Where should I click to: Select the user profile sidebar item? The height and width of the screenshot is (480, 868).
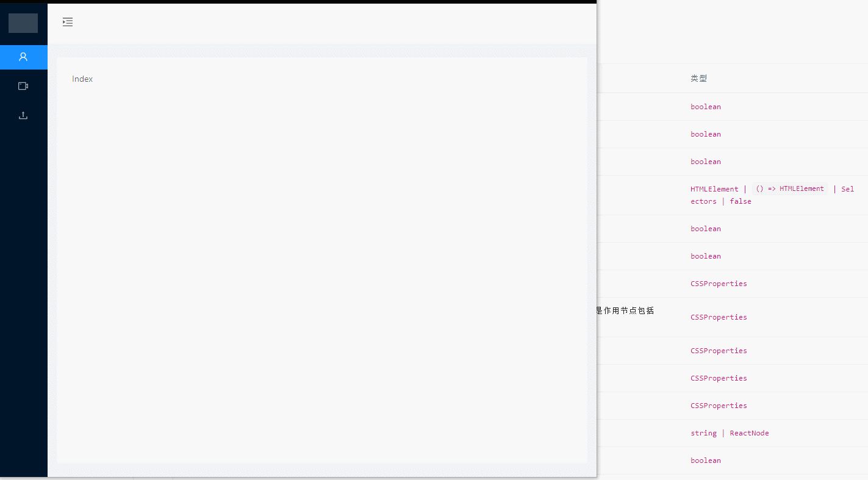(x=23, y=57)
